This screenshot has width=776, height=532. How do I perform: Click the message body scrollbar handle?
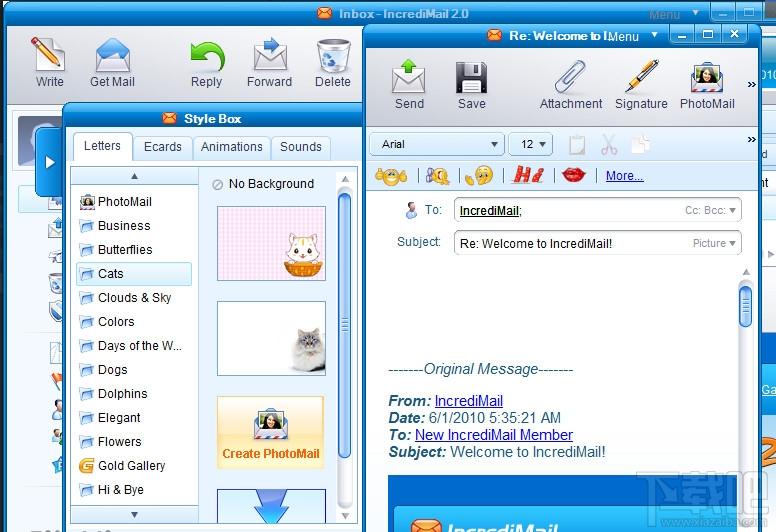[745, 304]
